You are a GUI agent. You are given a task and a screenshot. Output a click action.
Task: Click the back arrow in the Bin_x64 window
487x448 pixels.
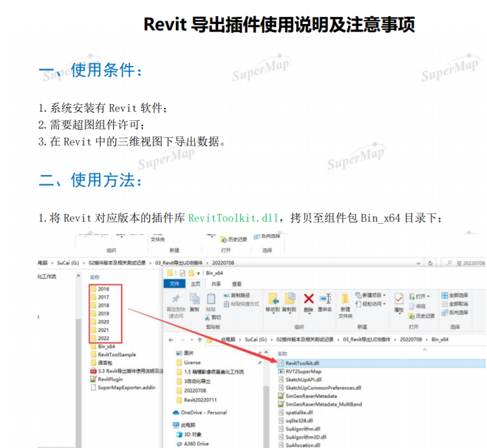click(x=171, y=339)
